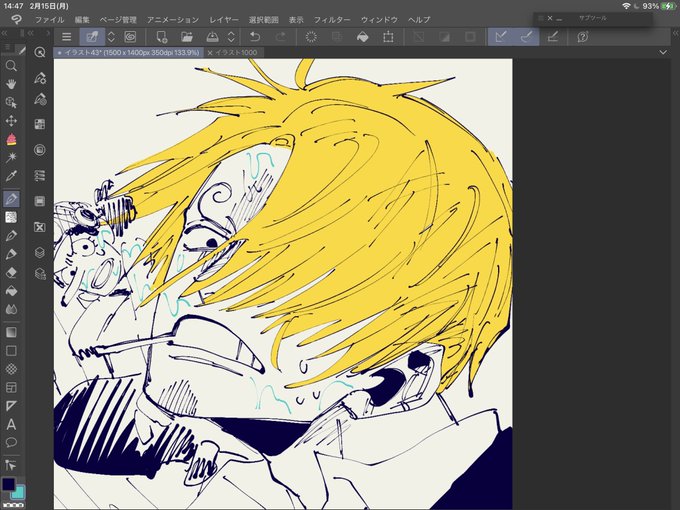Select the Eyedropper tool
The width and height of the screenshot is (680, 510).
pos(11,176)
